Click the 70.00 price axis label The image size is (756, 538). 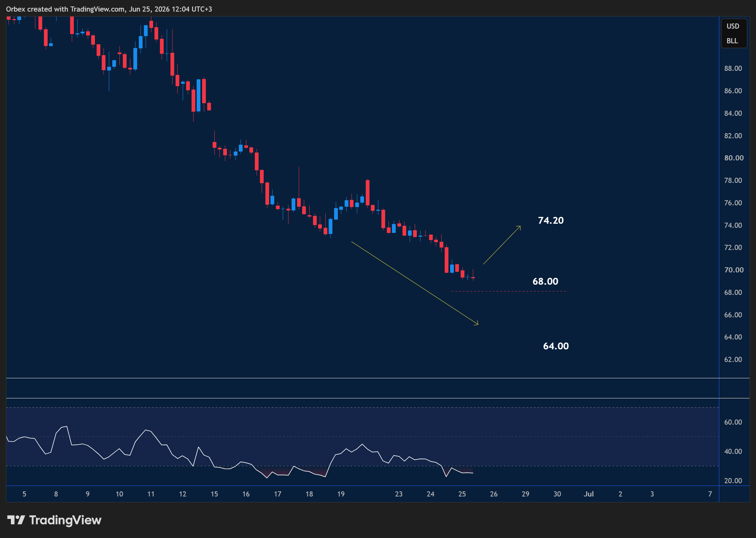(x=734, y=270)
